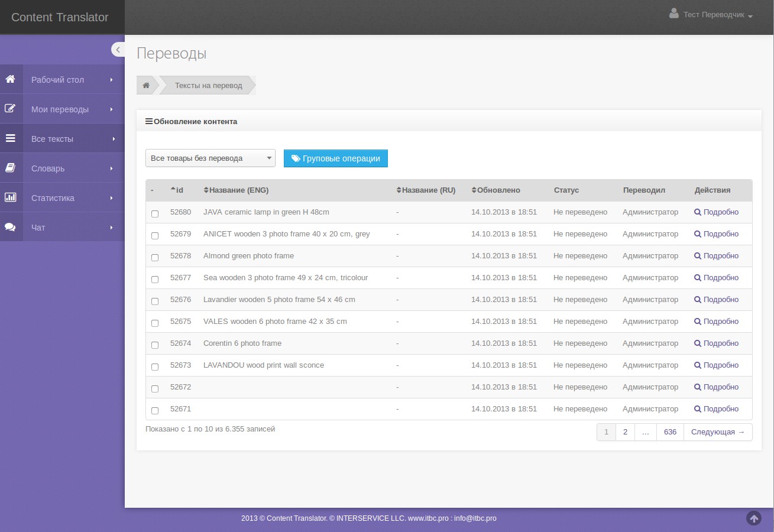Click the Content Translator logo title
774x532 pixels.
[x=60, y=17]
